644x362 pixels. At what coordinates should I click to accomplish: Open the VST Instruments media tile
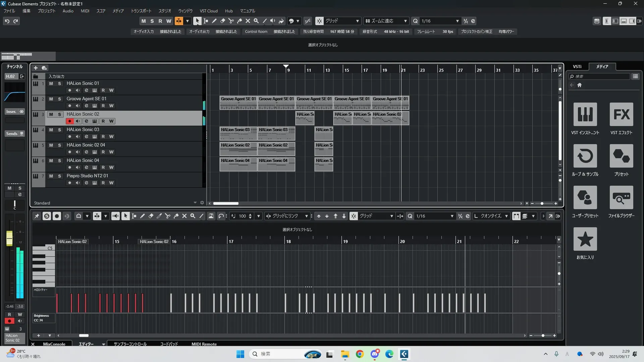click(585, 115)
